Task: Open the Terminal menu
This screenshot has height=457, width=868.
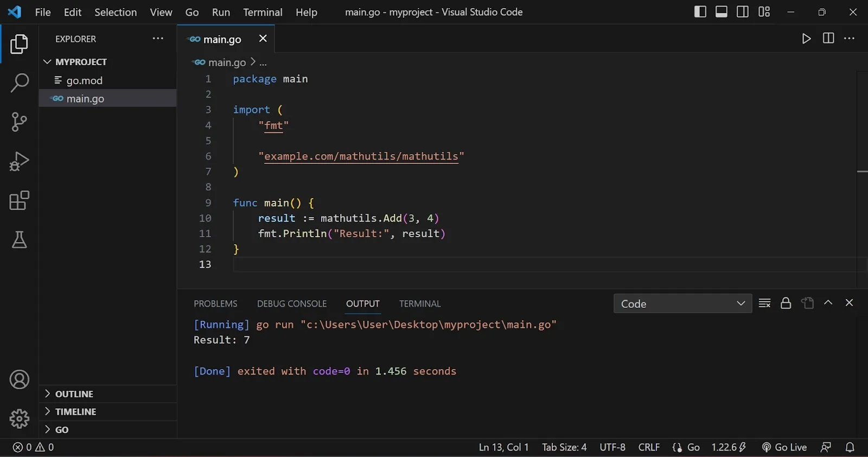Action: (263, 12)
